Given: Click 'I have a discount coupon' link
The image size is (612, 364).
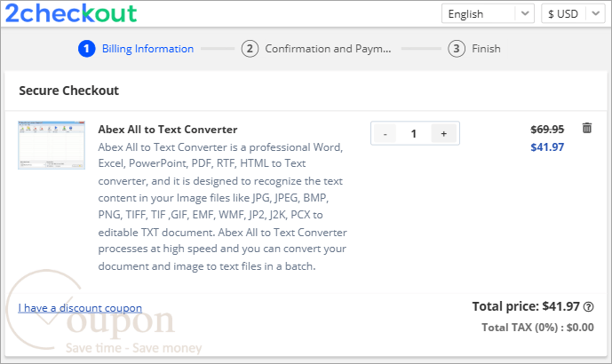Looking at the screenshot, I should tap(80, 308).
